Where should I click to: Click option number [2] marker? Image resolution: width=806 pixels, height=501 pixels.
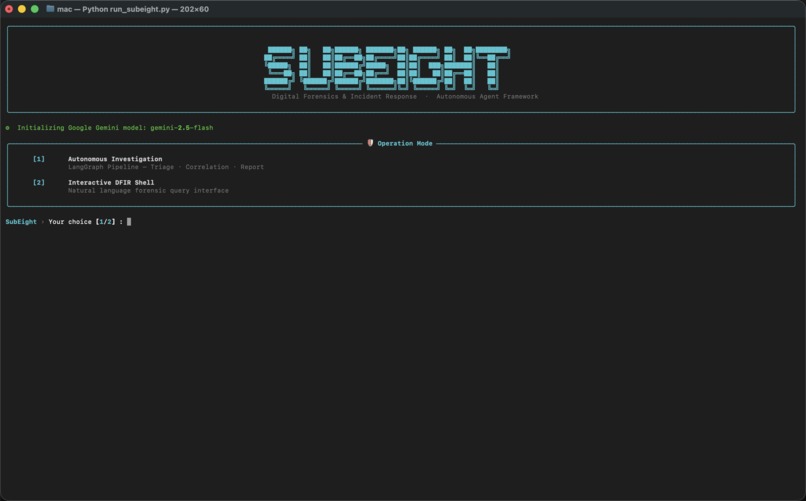[x=39, y=182]
